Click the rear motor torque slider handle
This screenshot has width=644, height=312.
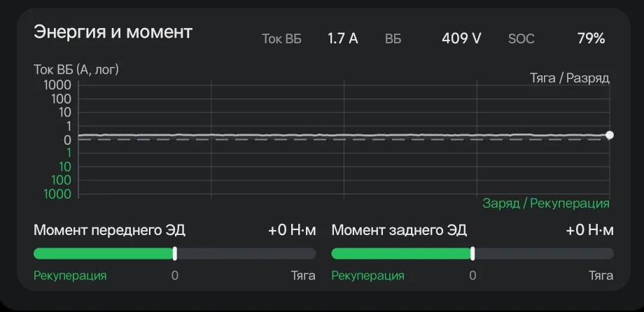click(x=472, y=253)
